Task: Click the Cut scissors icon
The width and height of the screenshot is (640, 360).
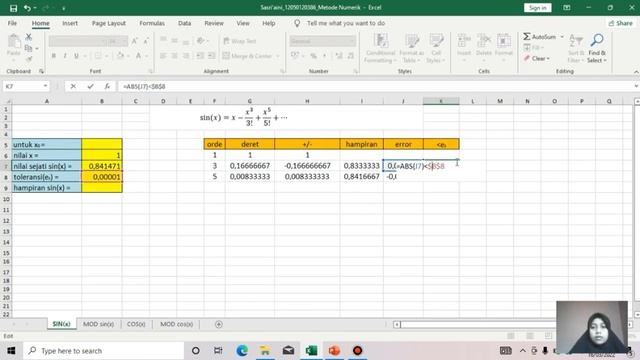Action: tap(29, 37)
